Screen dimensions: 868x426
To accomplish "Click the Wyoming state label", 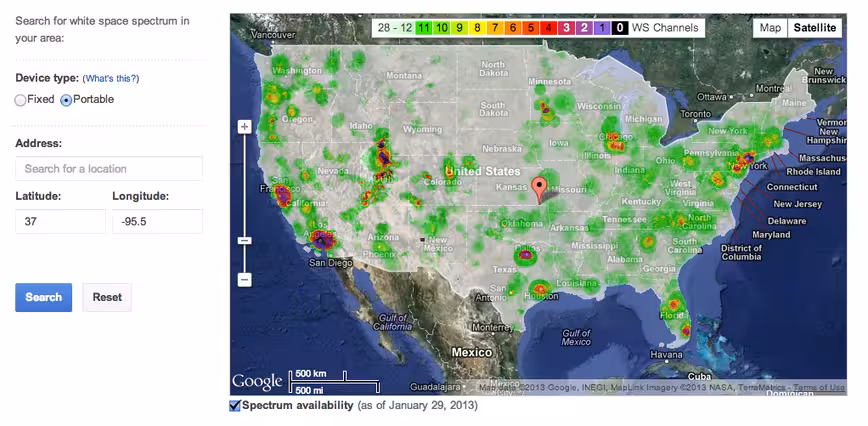I will 423,130.
